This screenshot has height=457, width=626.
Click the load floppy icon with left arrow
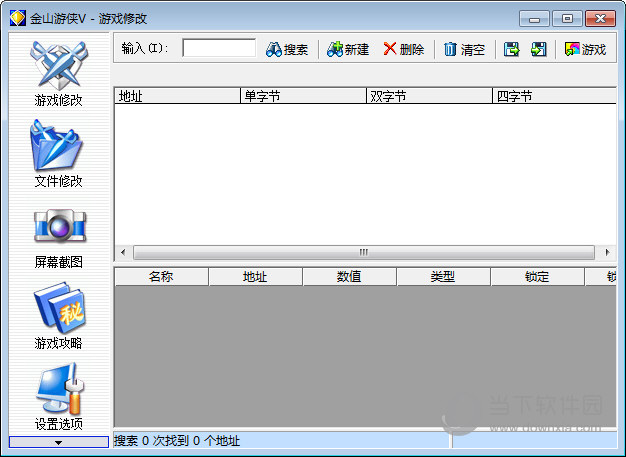tap(539, 49)
